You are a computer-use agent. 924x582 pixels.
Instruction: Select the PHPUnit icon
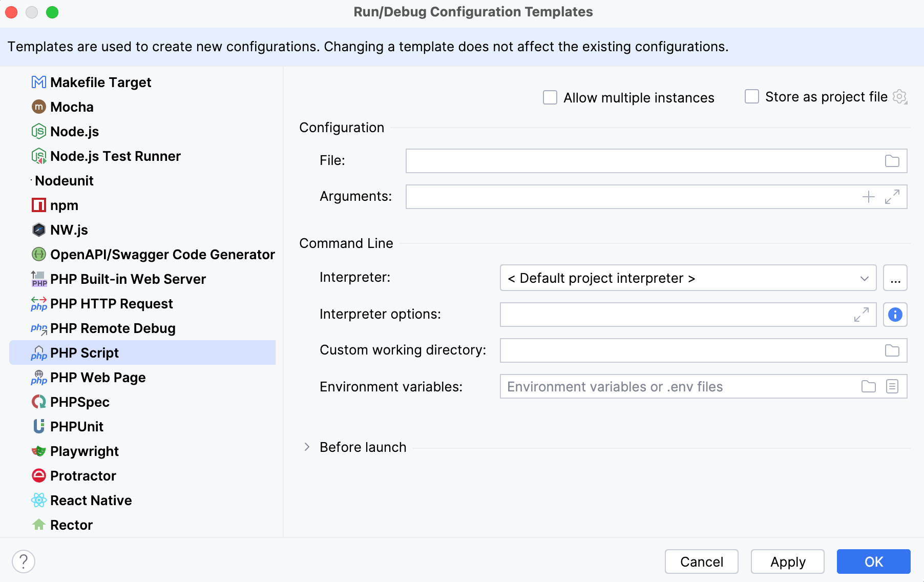pos(38,426)
